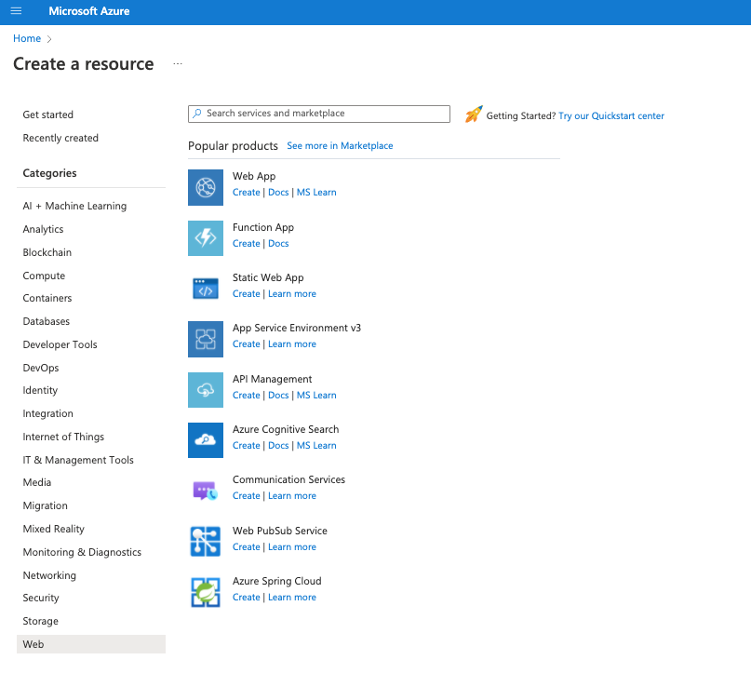
Task: Click the services and marketplace search field
Action: coord(318,113)
